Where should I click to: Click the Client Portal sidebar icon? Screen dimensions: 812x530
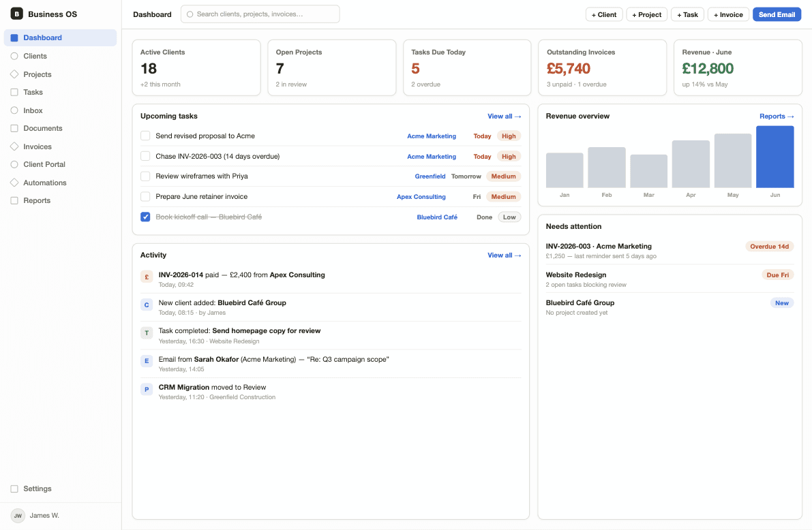click(14, 165)
